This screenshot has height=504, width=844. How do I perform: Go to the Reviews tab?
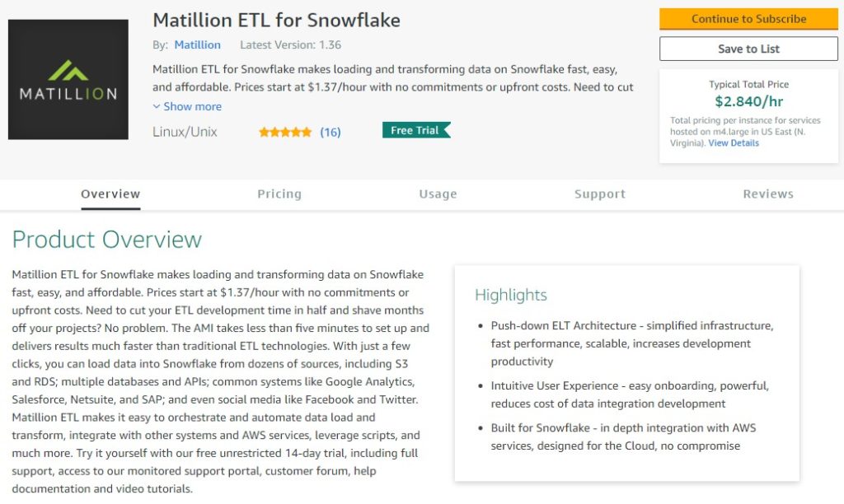(x=768, y=194)
